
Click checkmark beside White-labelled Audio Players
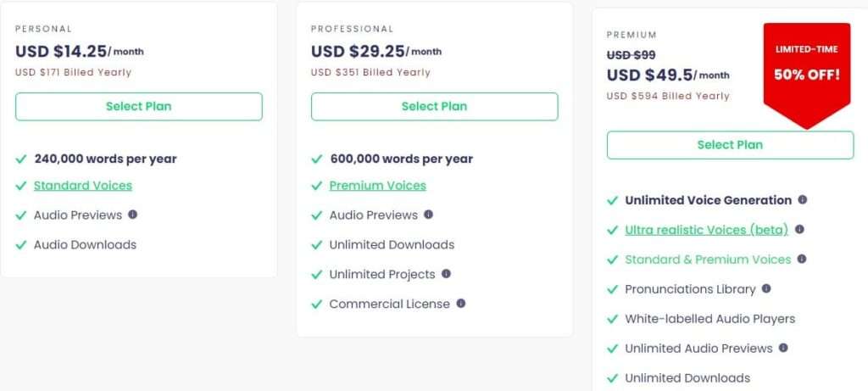coord(612,319)
